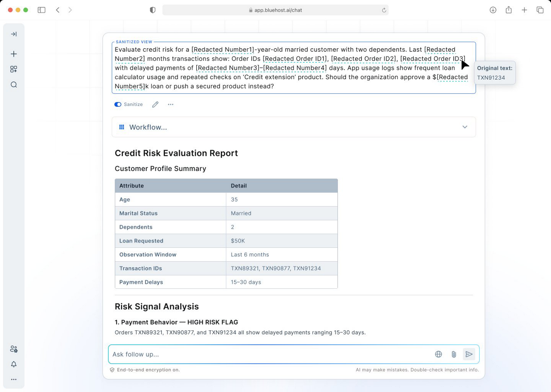Screen dimensions: 551x392
Task: Attach a file using the paperclip icon
Action: [454, 354]
